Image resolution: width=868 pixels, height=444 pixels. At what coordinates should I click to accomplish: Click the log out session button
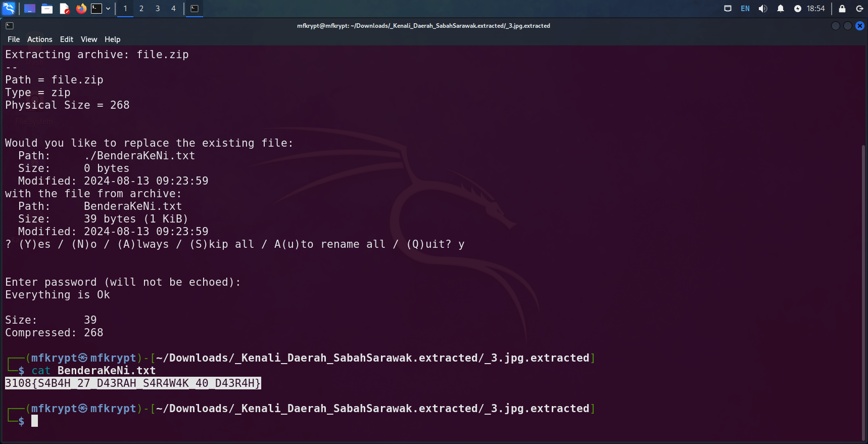click(x=859, y=9)
